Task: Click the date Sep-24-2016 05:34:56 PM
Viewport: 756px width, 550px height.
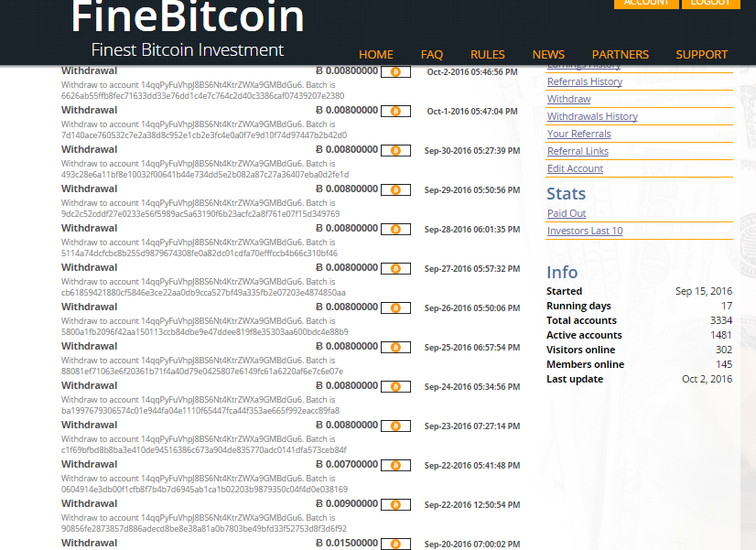Action: [x=472, y=386]
